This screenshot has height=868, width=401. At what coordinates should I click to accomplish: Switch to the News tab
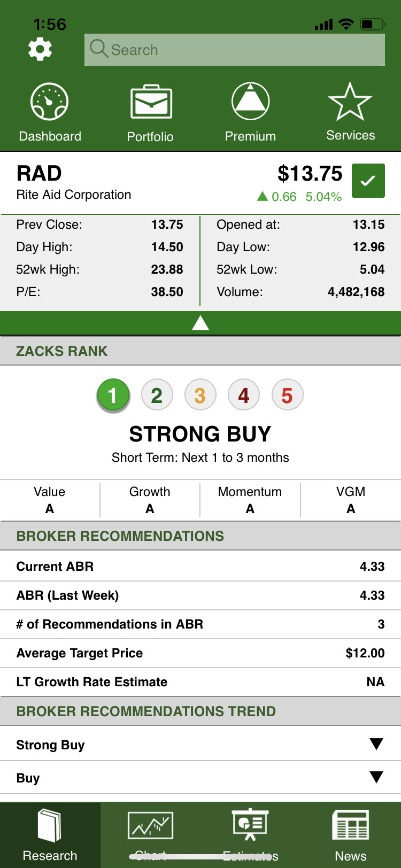click(351, 835)
